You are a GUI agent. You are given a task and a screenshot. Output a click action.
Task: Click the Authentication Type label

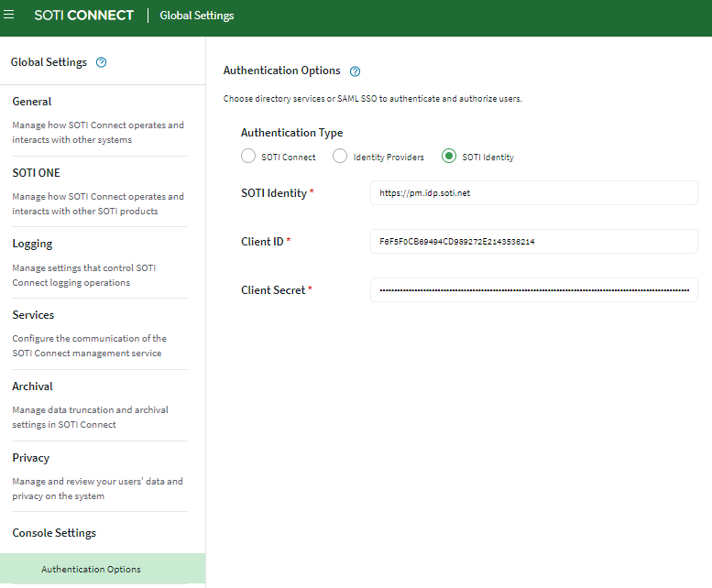tap(292, 133)
